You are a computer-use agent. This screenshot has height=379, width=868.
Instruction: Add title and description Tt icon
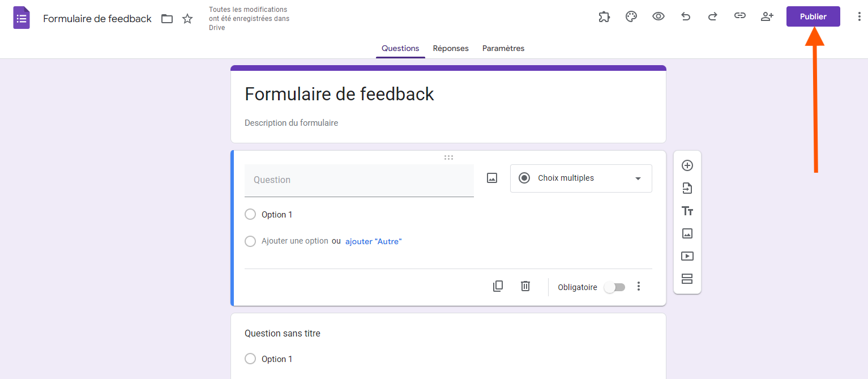click(x=687, y=211)
